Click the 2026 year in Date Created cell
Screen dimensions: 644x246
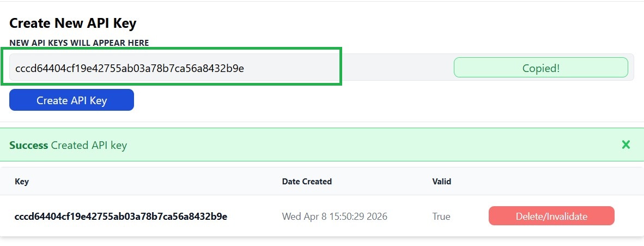[376, 217]
